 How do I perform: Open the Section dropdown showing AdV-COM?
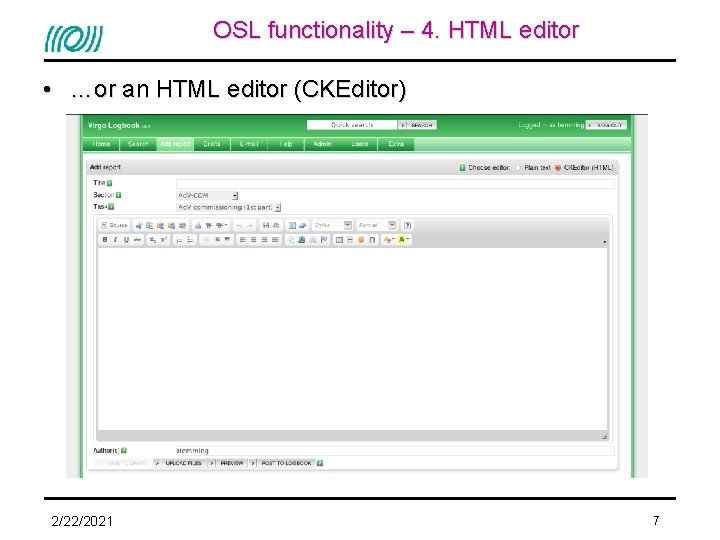coord(207,196)
